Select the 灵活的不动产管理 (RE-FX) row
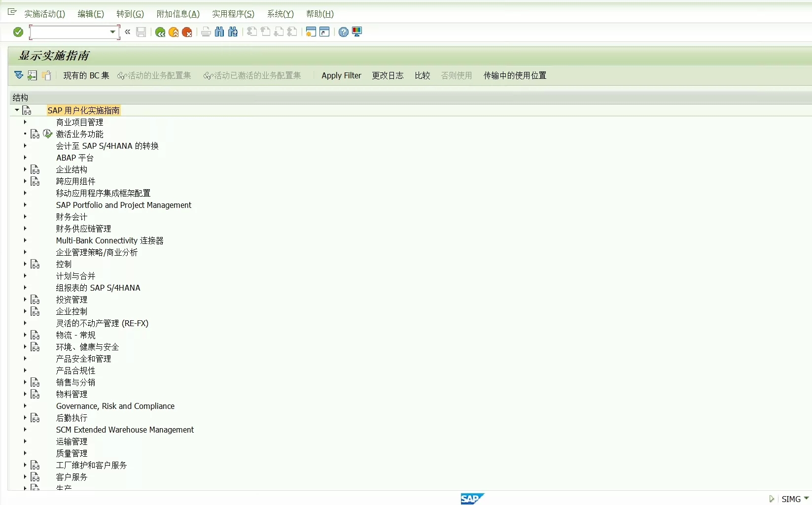Screen dimensions: 812x505 click(x=102, y=323)
